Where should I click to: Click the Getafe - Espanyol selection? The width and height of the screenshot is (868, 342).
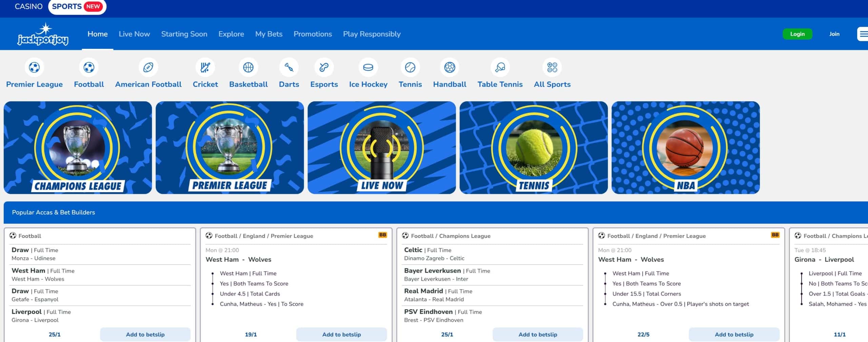[100, 295]
